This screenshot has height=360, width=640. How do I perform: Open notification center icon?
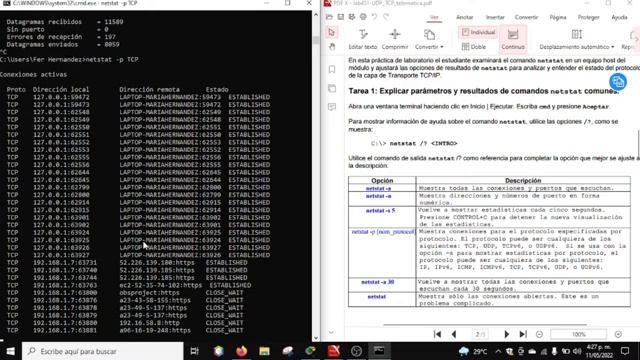625,351
